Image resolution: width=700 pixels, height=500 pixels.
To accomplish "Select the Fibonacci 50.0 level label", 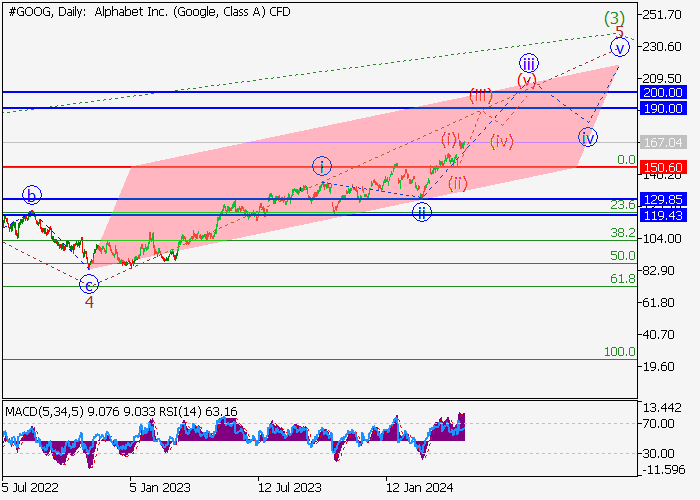I will 623,256.
